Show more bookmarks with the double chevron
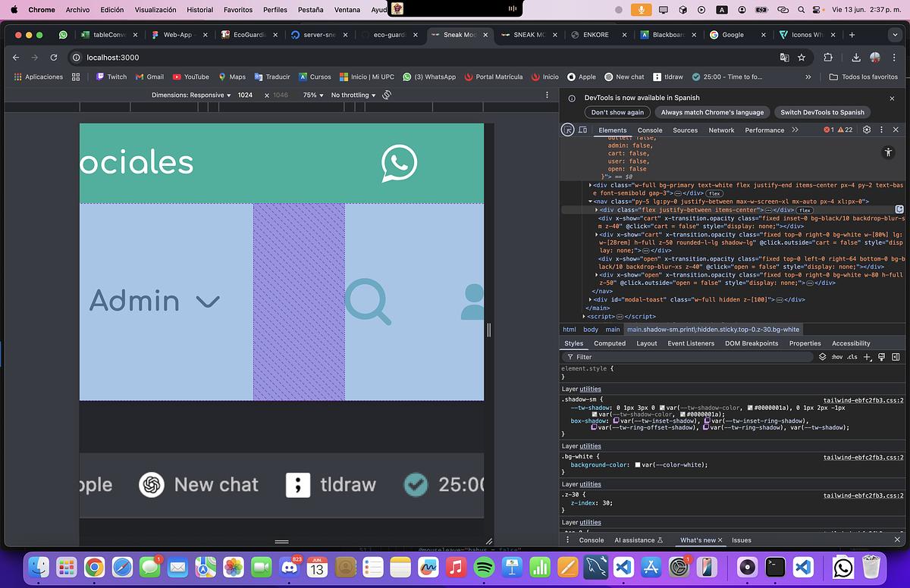 pos(808,77)
